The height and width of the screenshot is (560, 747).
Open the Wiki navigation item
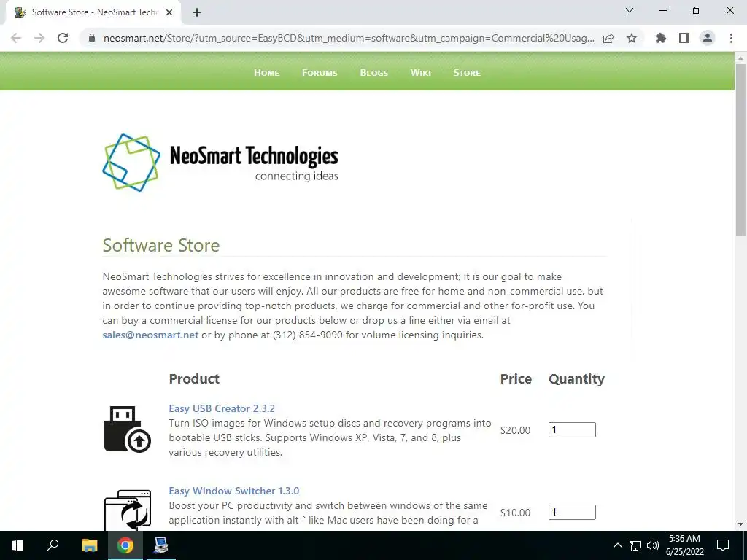(421, 72)
